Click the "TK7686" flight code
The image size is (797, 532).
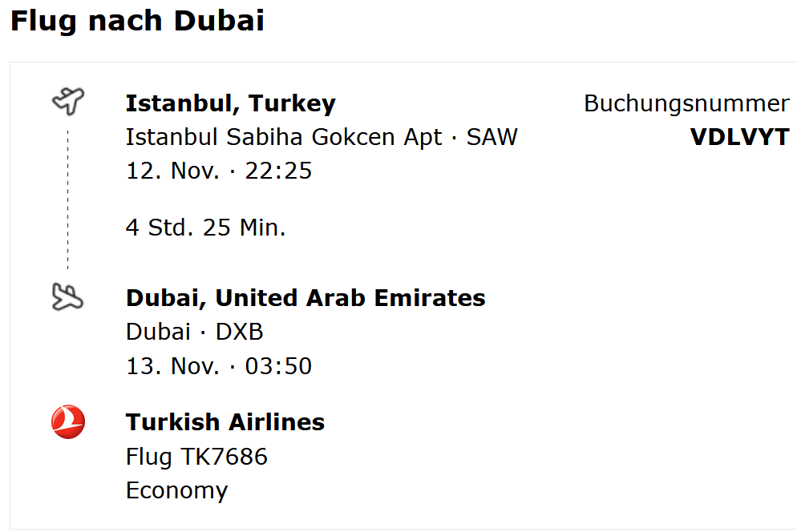tap(224, 457)
